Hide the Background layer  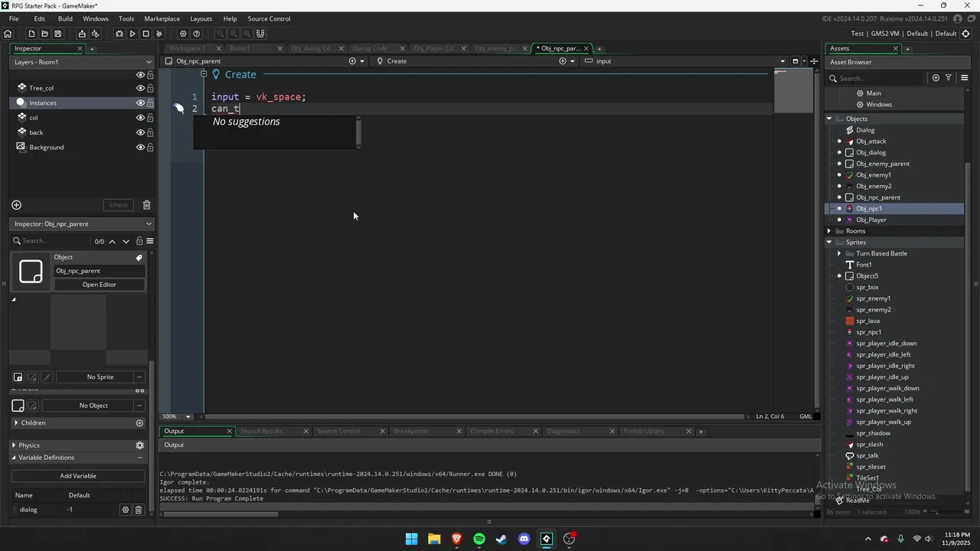140,147
